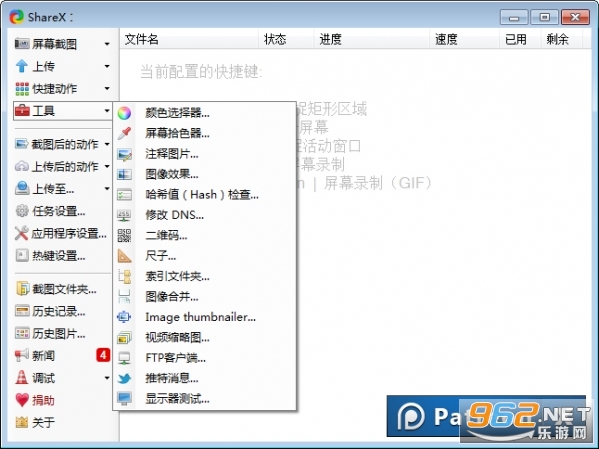The width and height of the screenshot is (599, 449).
Task: Click the 修改 DNS network icon
Action: (124, 215)
